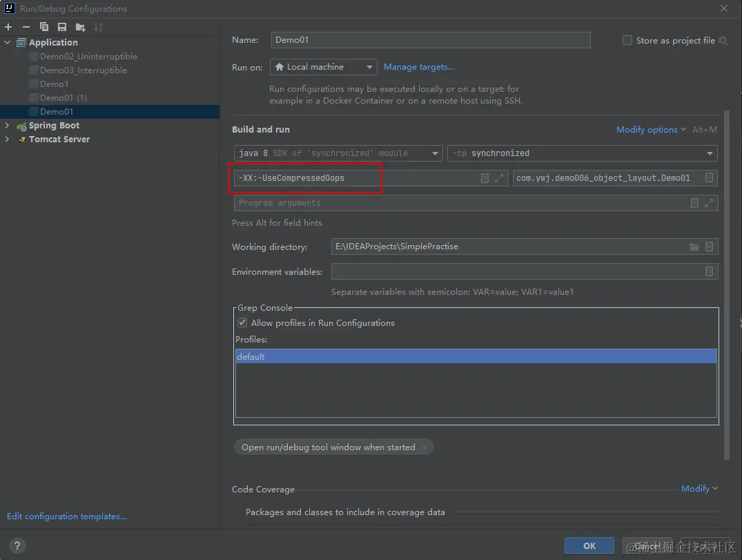The width and height of the screenshot is (742, 560).
Task: Open help with question mark button
Action: point(17,545)
